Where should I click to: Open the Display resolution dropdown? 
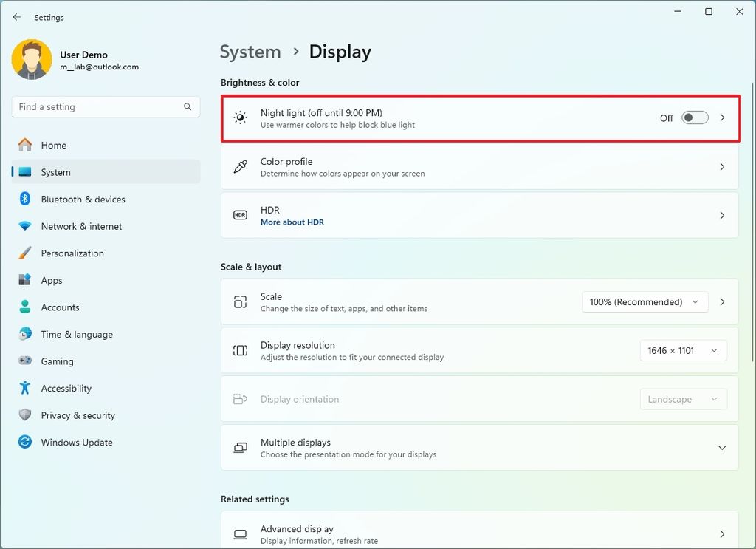click(683, 351)
